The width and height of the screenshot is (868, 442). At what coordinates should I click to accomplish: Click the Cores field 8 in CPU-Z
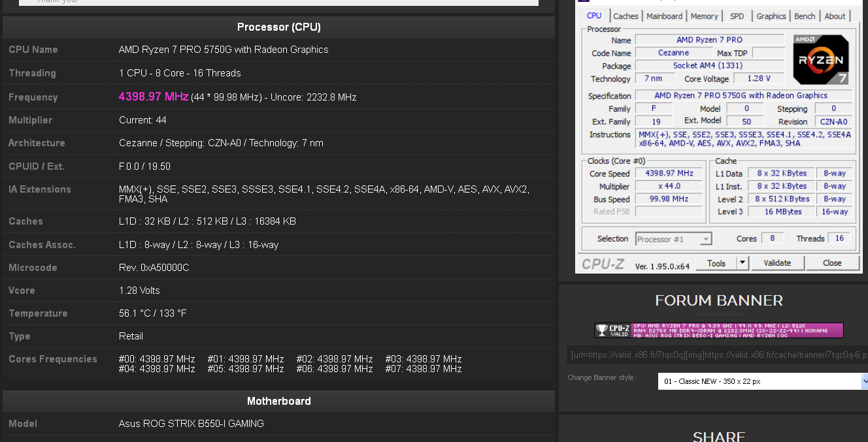[x=772, y=238]
